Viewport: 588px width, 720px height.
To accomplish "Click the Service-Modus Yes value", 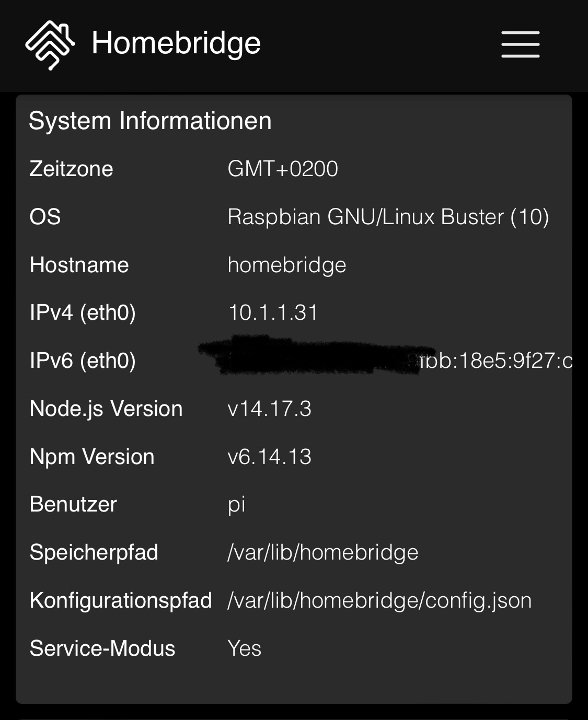I will point(243,648).
